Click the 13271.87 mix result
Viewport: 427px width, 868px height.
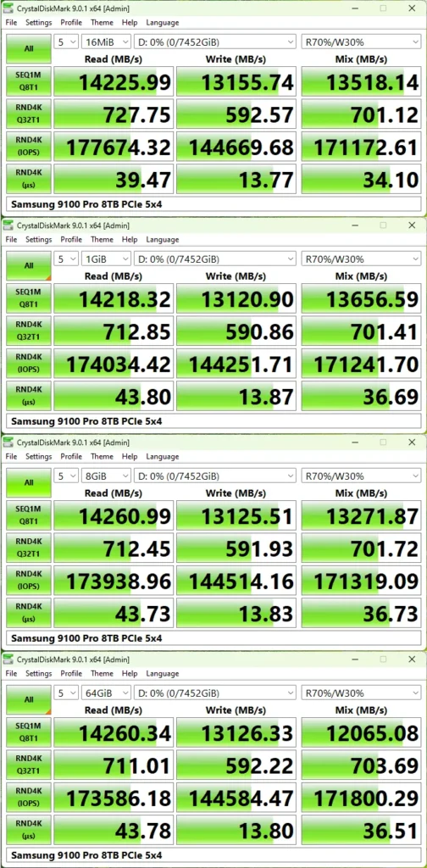click(x=361, y=516)
